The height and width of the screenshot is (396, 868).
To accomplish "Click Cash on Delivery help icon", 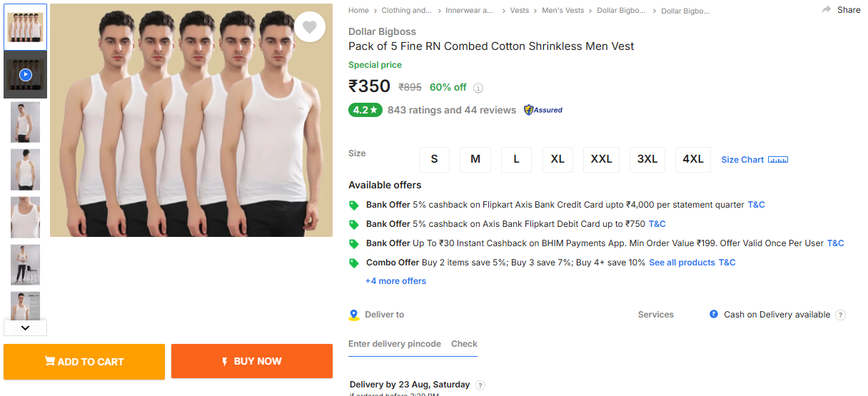I will coord(840,315).
